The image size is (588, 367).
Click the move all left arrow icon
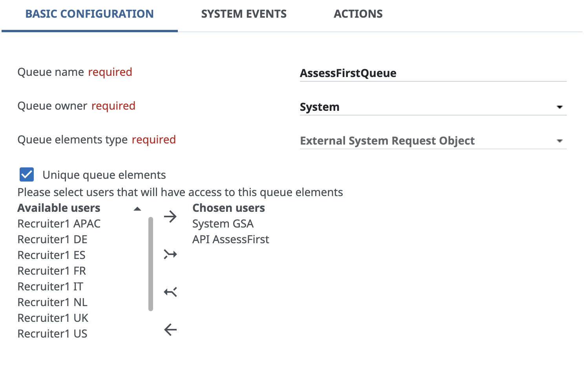pyautogui.click(x=170, y=292)
